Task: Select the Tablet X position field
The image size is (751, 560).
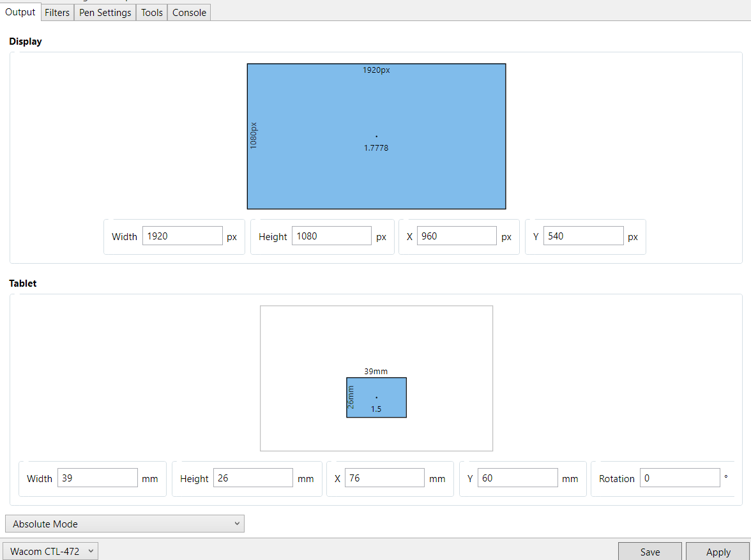Action: pos(384,478)
